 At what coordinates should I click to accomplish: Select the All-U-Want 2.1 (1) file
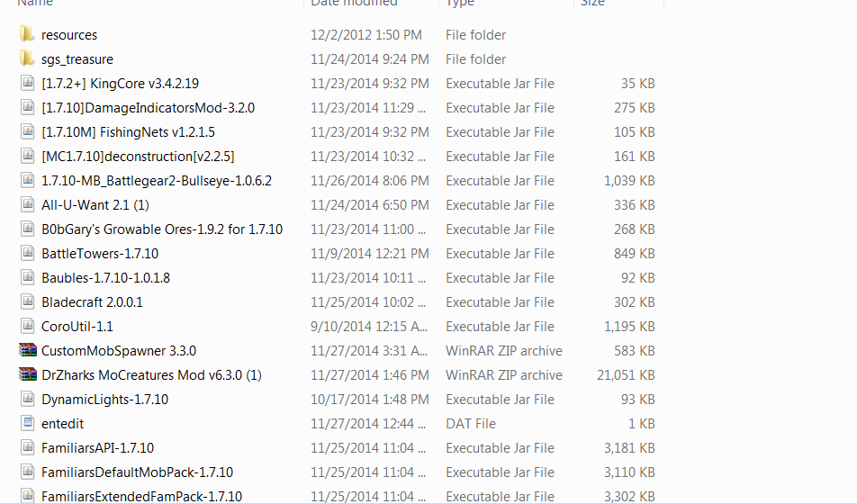coord(95,205)
